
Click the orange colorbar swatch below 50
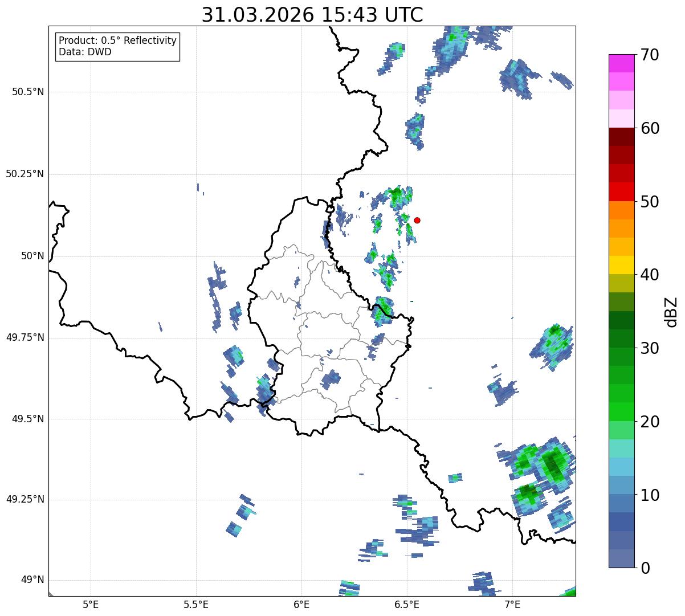622,210
